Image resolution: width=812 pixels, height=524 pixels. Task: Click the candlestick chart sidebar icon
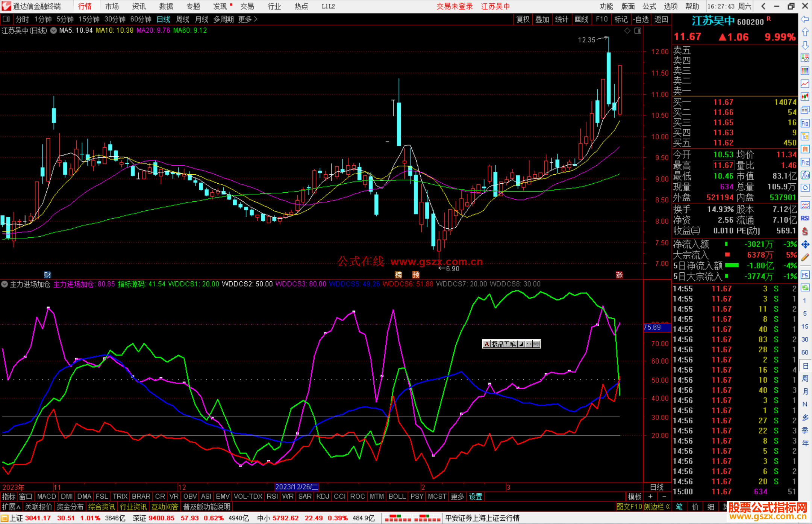click(x=805, y=97)
